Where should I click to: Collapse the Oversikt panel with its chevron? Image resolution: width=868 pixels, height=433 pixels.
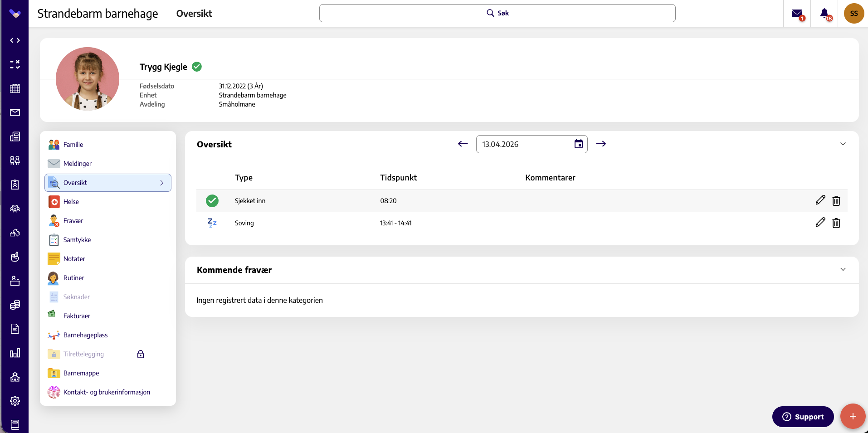click(843, 144)
